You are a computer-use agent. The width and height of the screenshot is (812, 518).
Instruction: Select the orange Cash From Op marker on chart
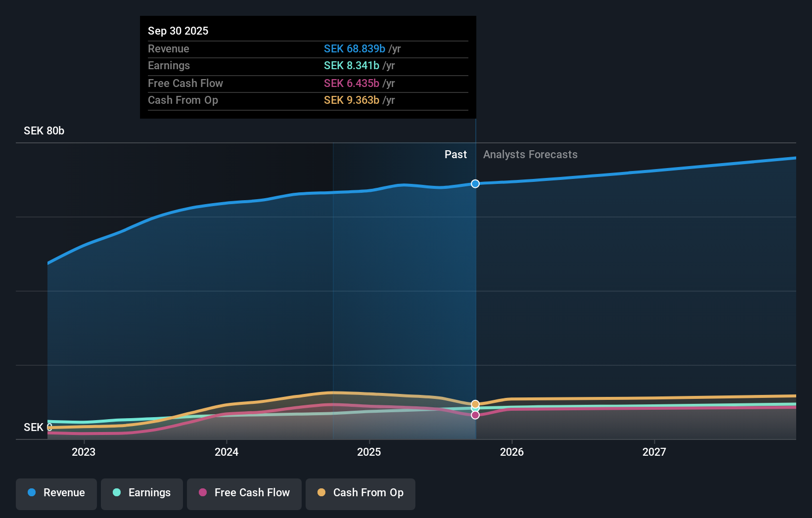tap(475, 404)
